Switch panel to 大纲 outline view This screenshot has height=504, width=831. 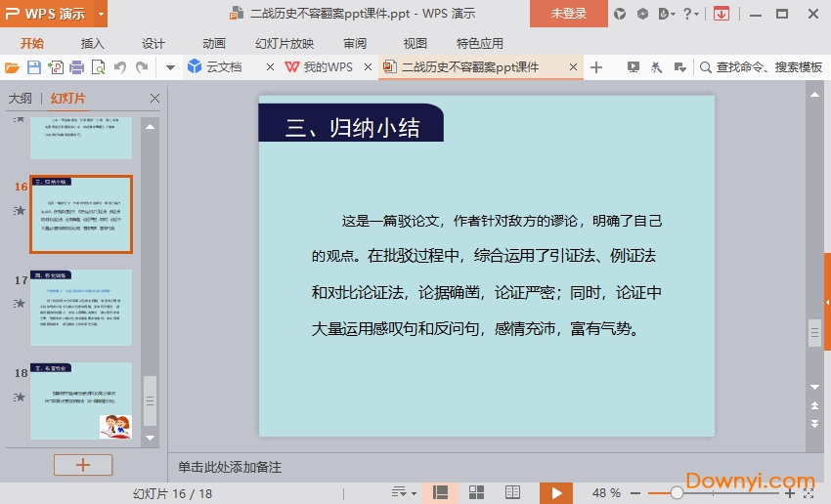tap(21, 99)
